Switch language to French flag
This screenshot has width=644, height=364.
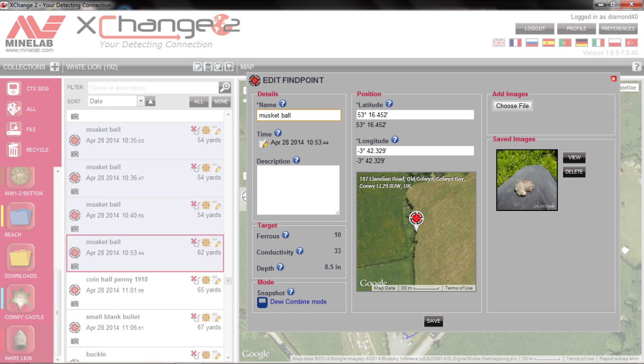515,43
